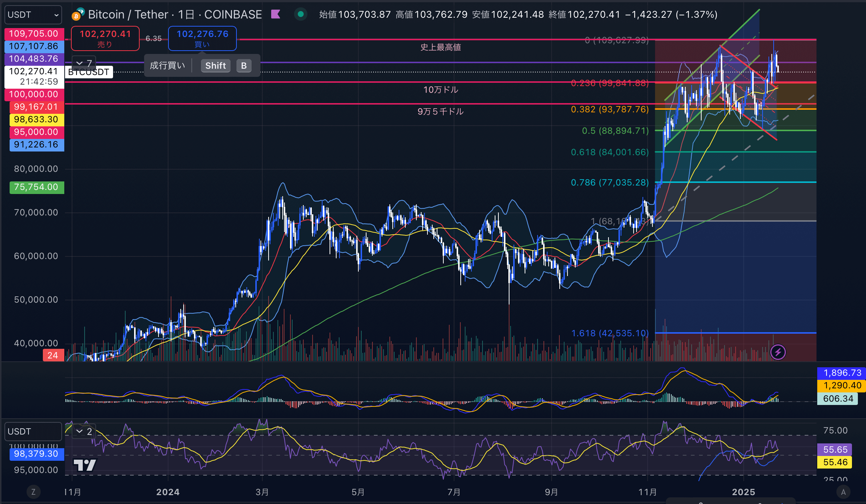Open the USDT currency dropdown on main price scale
Viewport: 866px width, 504px height.
click(33, 15)
